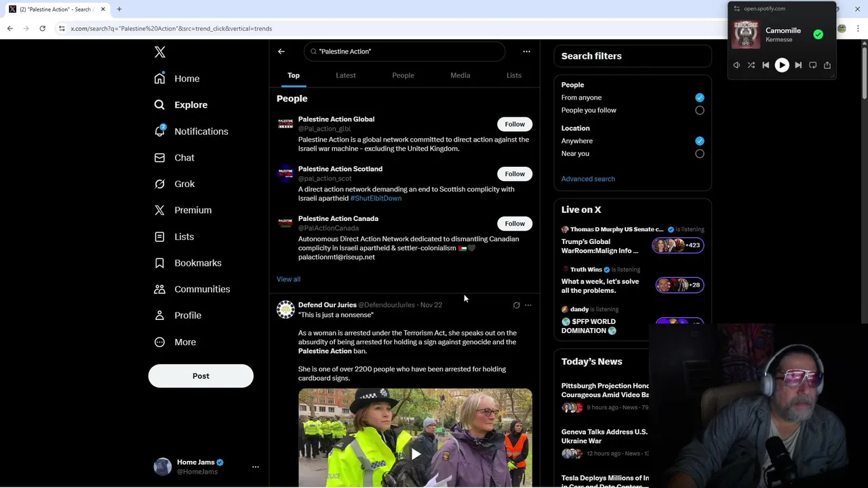The height and width of the screenshot is (488, 868).
Task: Open search options three-dot menu
Action: (x=526, y=52)
